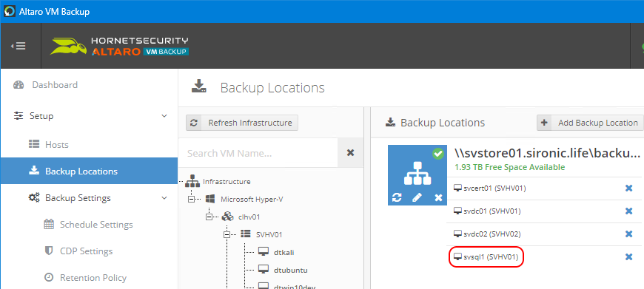Click the Backup Settings gears icon
644x289 pixels.
coord(33,197)
